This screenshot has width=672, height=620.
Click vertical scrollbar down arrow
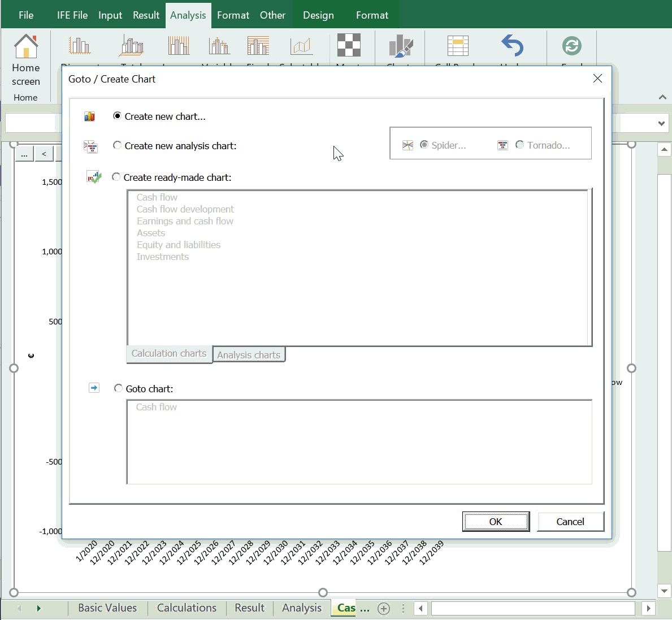coord(664,591)
